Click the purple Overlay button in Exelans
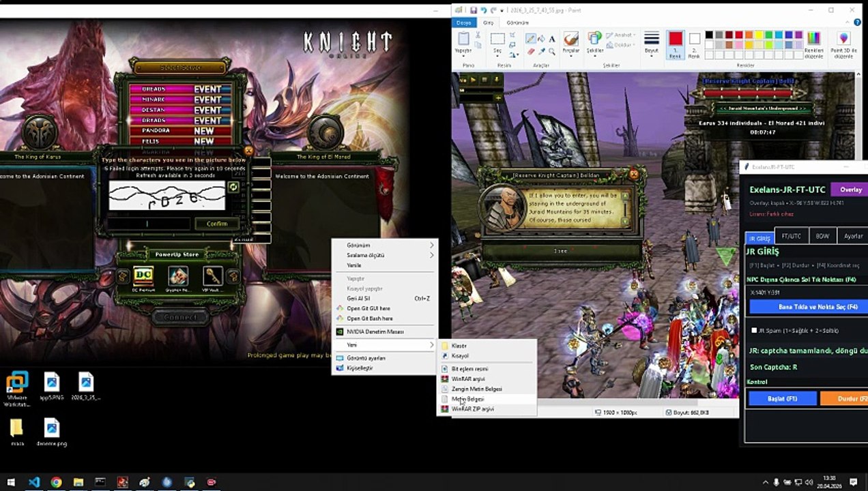This screenshot has width=868, height=491. coord(851,190)
